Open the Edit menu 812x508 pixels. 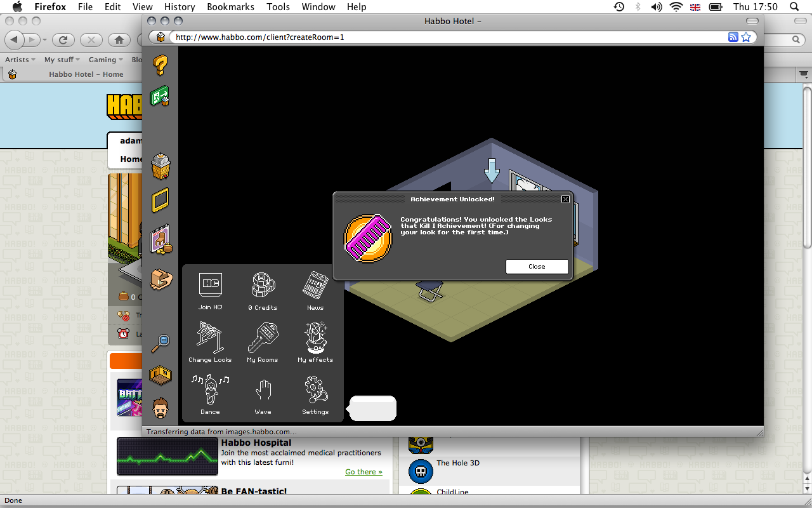(113, 7)
